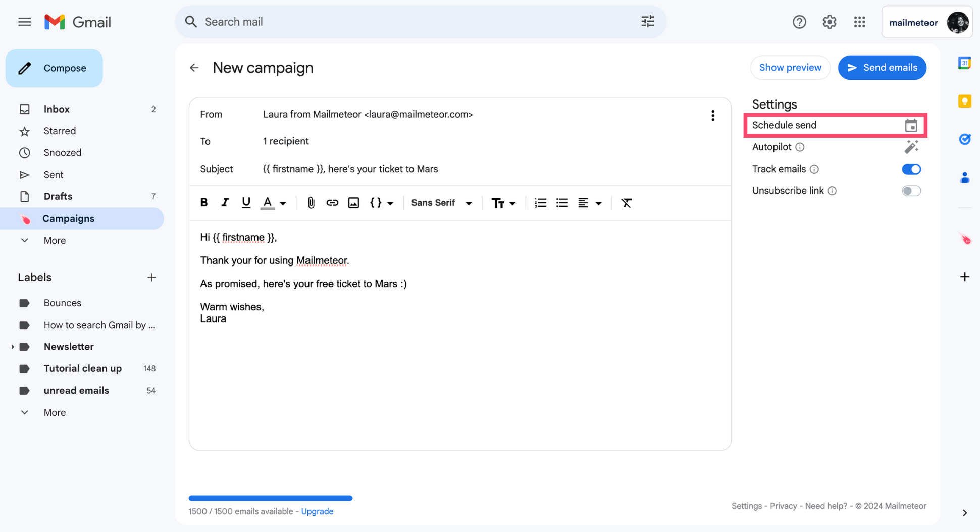The height and width of the screenshot is (532, 980).
Task: Apply Italic formatting in the editor toolbar
Action: 225,203
